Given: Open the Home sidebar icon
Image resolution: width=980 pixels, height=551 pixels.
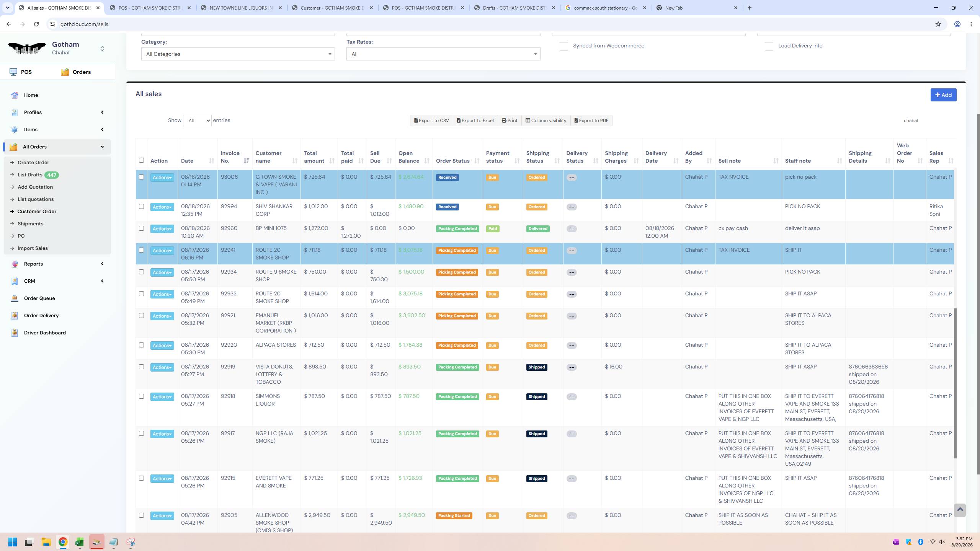Looking at the screenshot, I should point(15,95).
